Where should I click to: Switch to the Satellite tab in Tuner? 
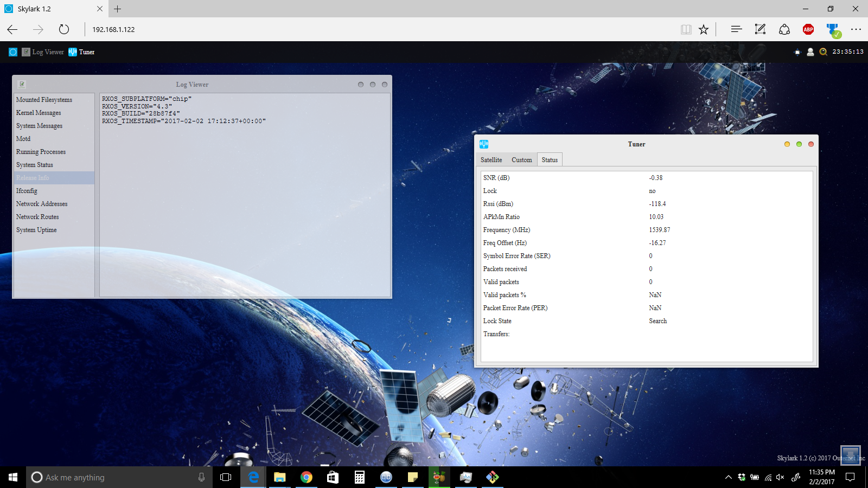point(492,160)
